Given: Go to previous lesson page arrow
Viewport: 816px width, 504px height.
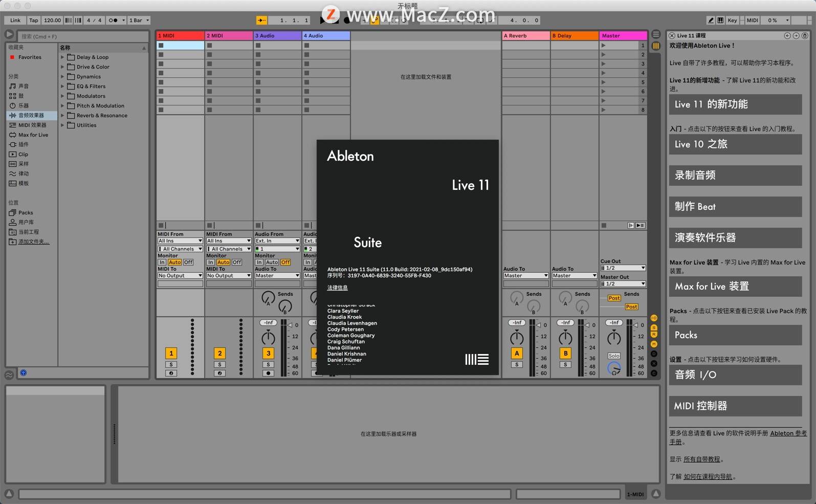Looking at the screenshot, I should coord(787,36).
